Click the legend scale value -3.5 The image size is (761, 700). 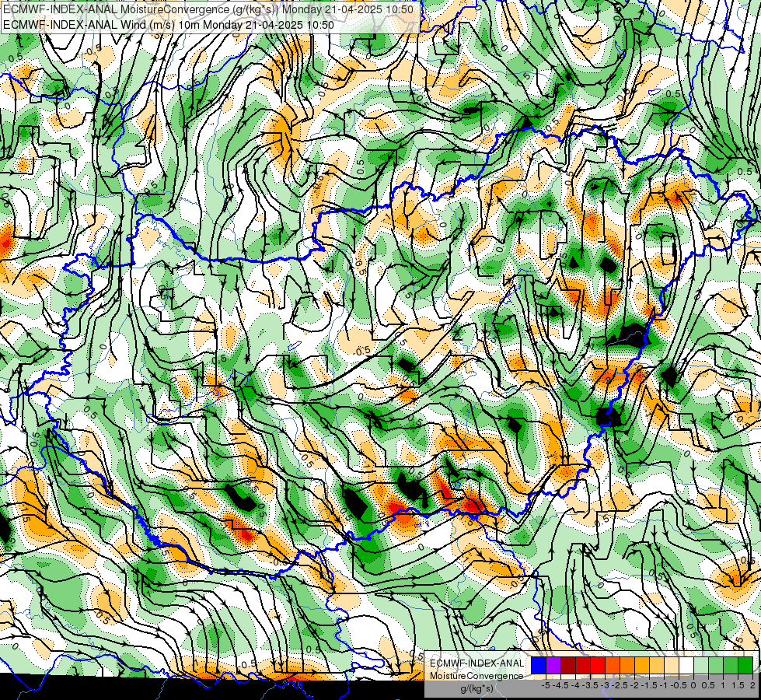tap(590, 685)
